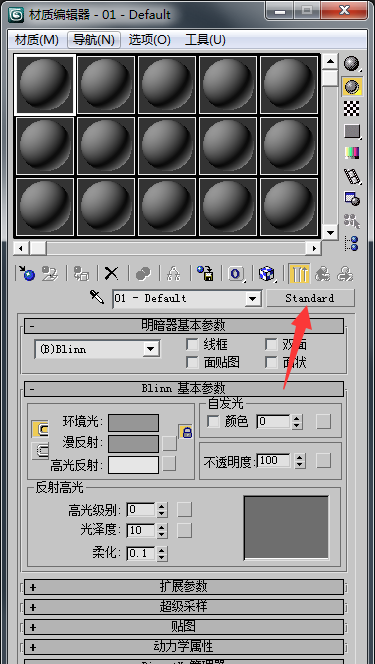Image resolution: width=375 pixels, height=664 pixels.
Task: Click the 不透明度 value field
Action: tap(273, 460)
